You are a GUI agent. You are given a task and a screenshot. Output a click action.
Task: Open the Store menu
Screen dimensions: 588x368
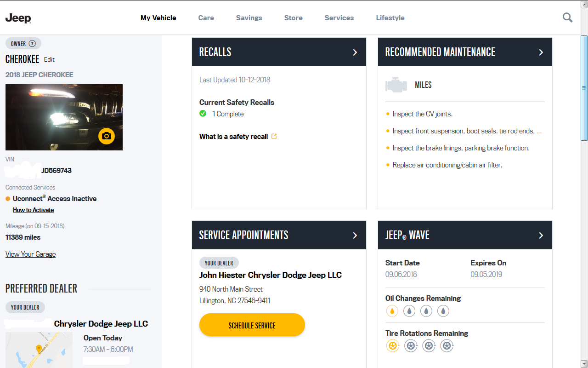pos(293,18)
